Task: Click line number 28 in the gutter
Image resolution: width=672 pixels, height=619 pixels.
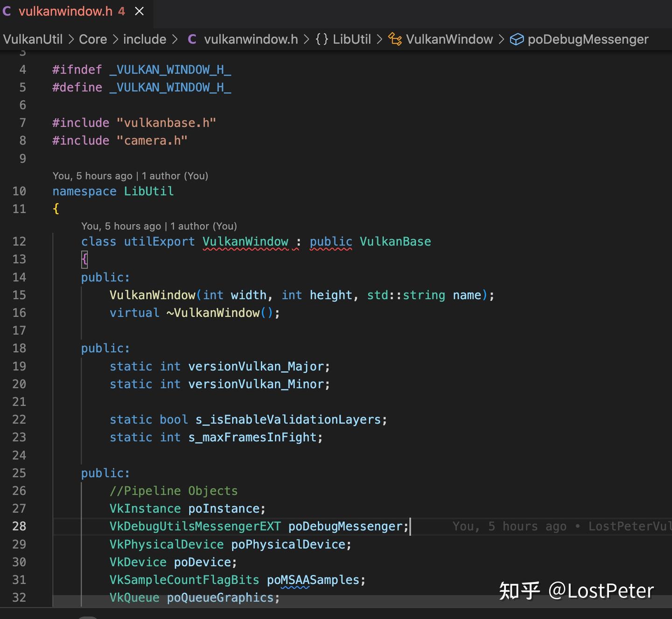Action: point(19,526)
